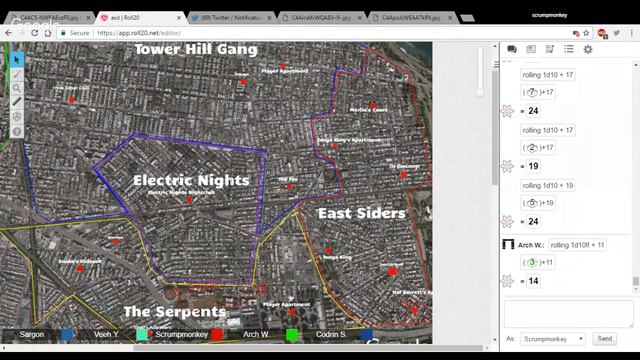Switch to the C4ApzicWEAA7kPK.jpg browser tab

[x=411, y=18]
